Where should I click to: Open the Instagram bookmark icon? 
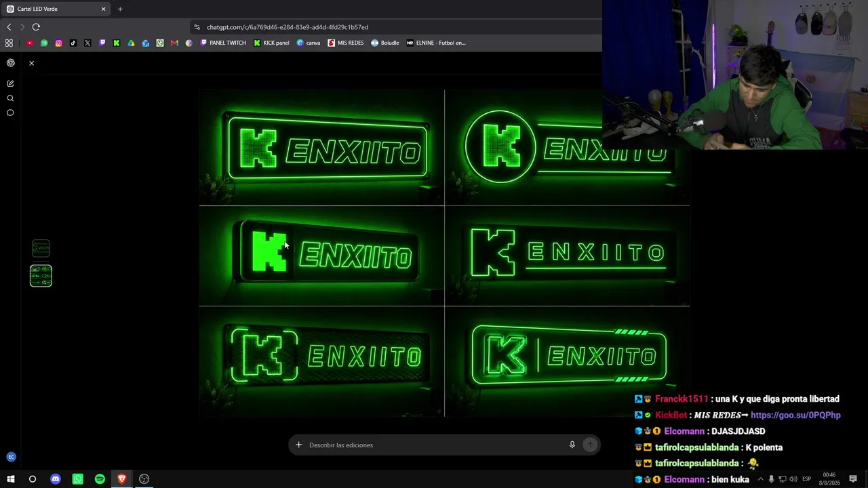(59, 43)
